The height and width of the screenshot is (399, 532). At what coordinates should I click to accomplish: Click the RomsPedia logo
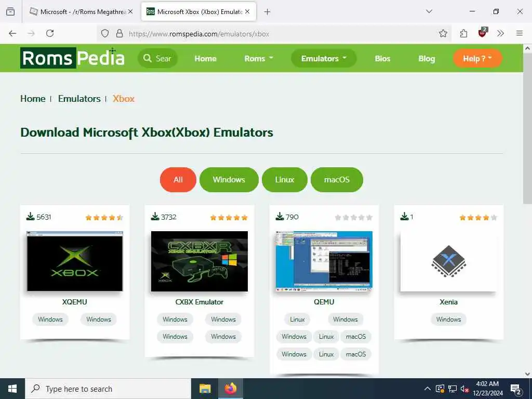pos(72,58)
